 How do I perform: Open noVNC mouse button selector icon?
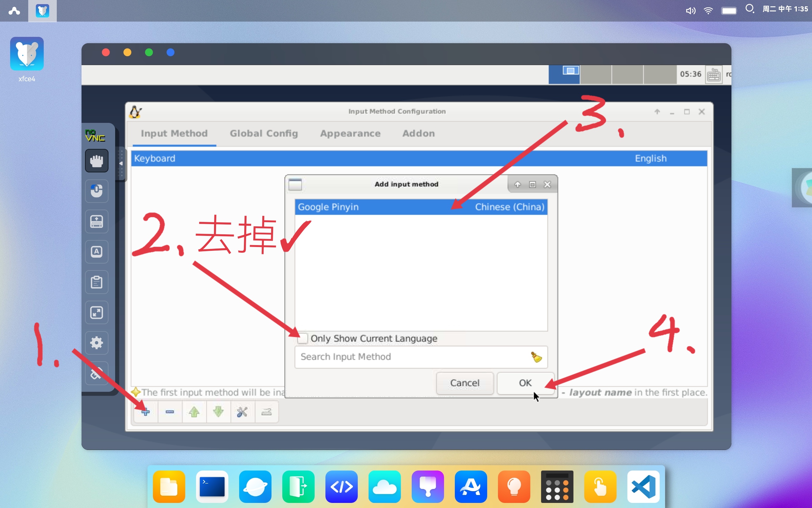(97, 191)
